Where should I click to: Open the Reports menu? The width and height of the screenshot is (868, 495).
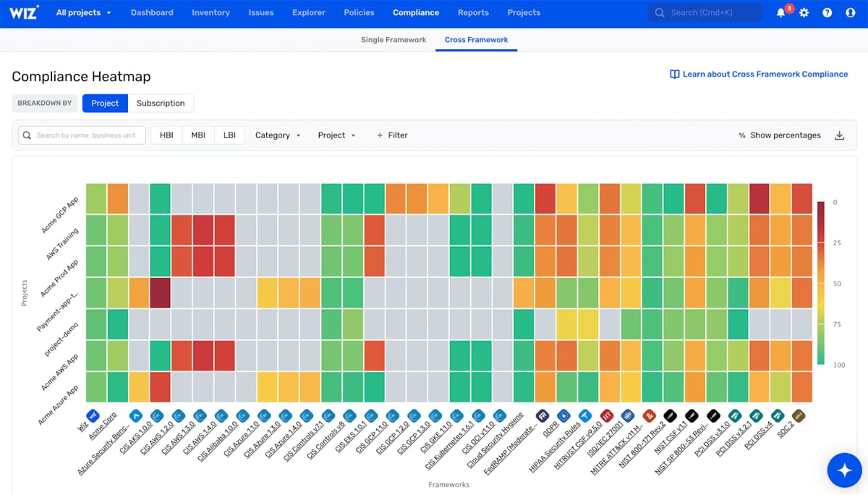pyautogui.click(x=473, y=12)
